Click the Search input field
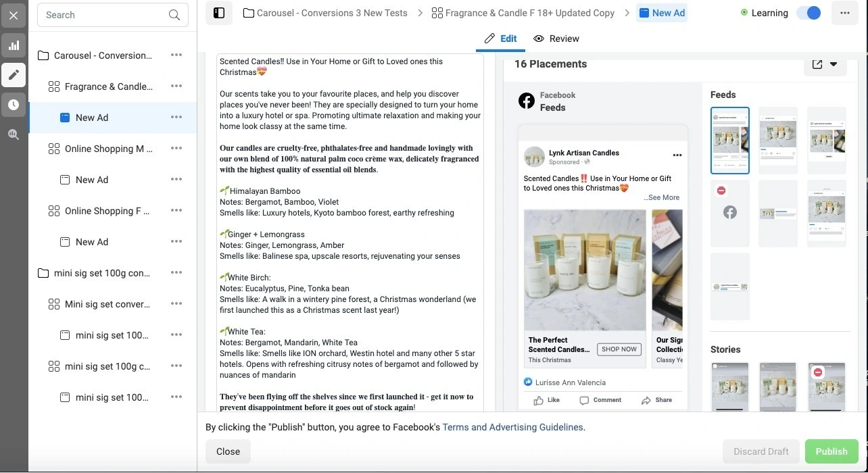This screenshot has height=473, width=868. click(x=101, y=15)
